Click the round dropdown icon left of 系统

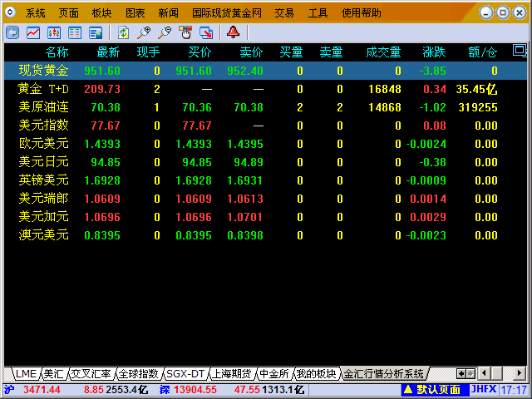point(11,12)
